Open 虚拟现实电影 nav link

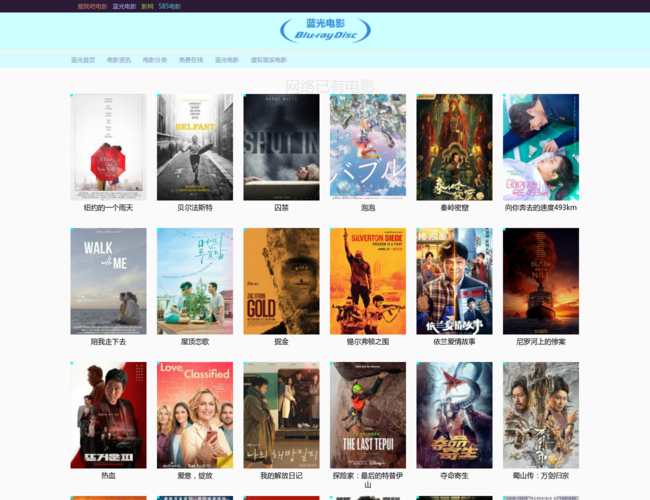[x=268, y=60]
